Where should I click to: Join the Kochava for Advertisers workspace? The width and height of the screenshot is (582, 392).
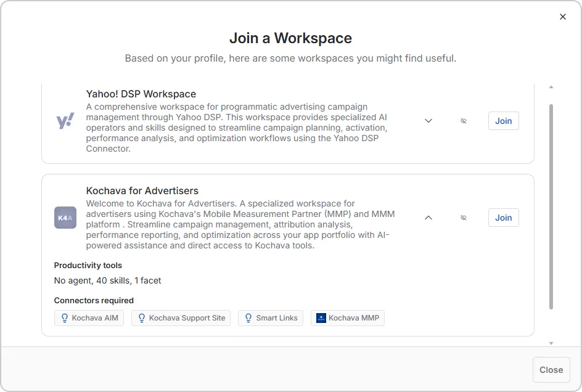[503, 218]
